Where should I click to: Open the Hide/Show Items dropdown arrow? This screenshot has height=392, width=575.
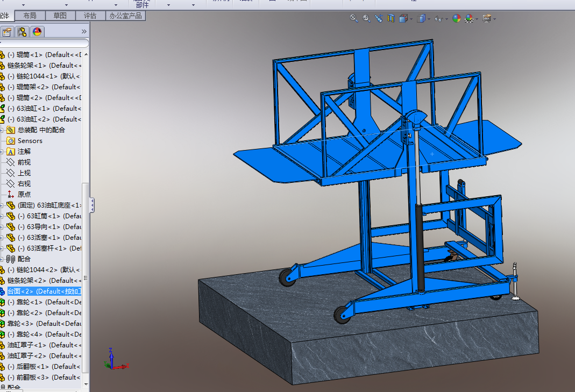coord(446,19)
